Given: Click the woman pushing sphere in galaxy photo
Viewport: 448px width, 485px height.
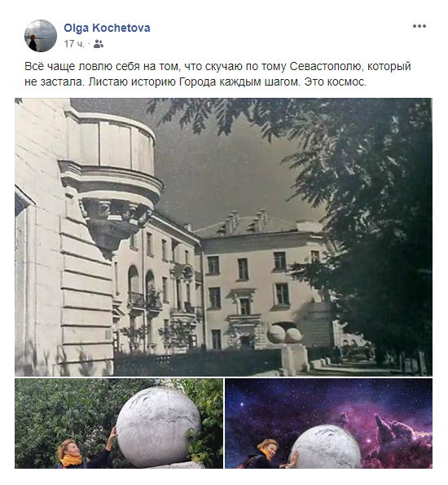Looking at the screenshot, I should [x=271, y=453].
